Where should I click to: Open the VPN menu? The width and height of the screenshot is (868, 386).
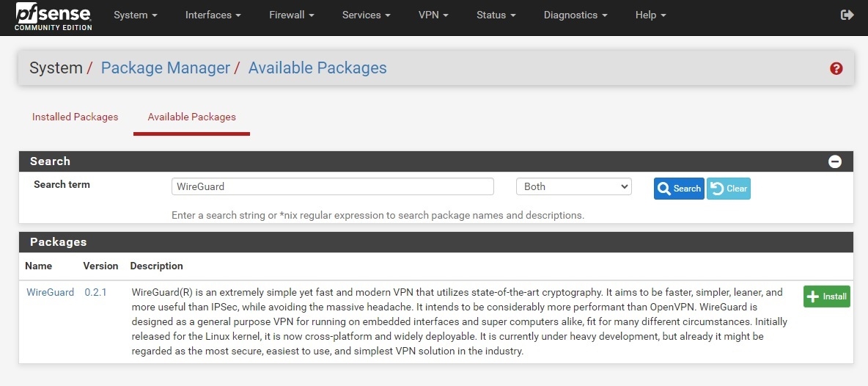[433, 15]
